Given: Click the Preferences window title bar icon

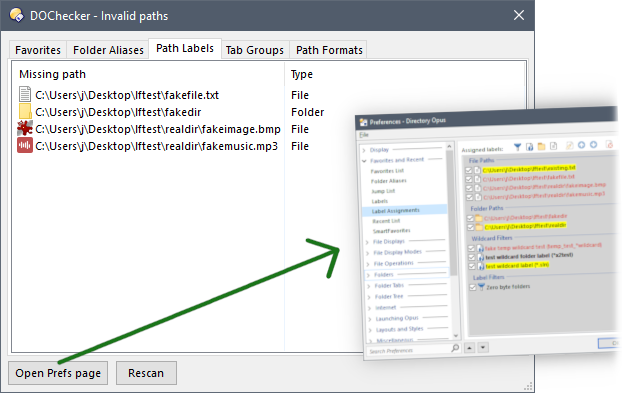Looking at the screenshot, I should [363, 123].
